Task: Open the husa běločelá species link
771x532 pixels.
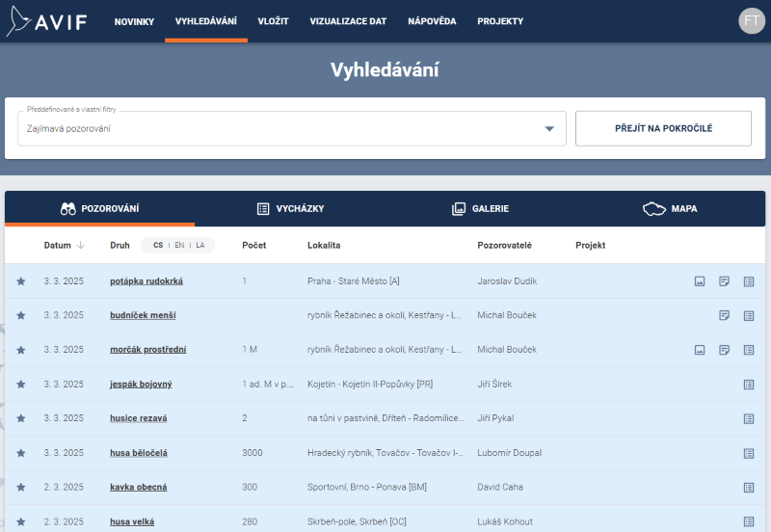Action: pyautogui.click(x=139, y=453)
